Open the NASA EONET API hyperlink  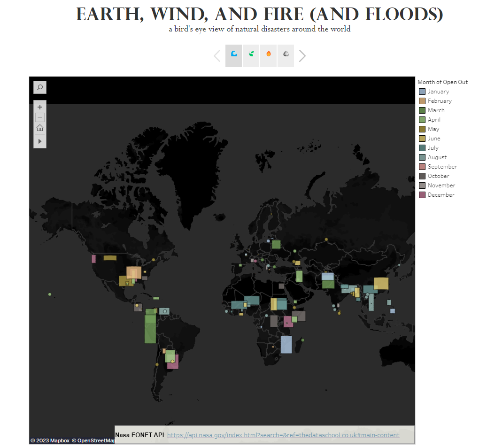283,435
